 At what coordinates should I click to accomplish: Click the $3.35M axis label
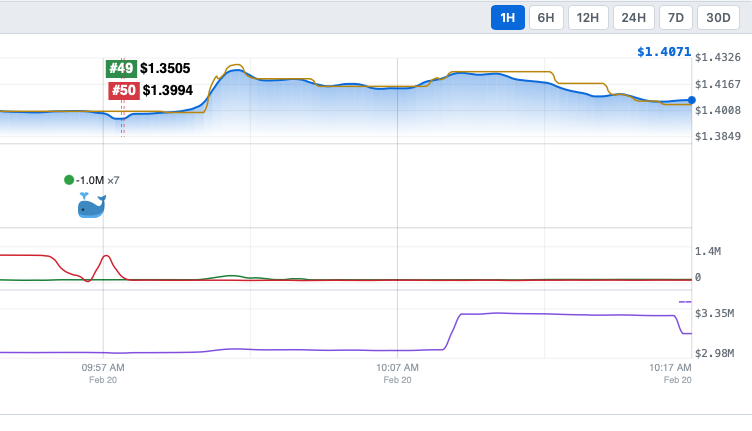[x=715, y=314]
